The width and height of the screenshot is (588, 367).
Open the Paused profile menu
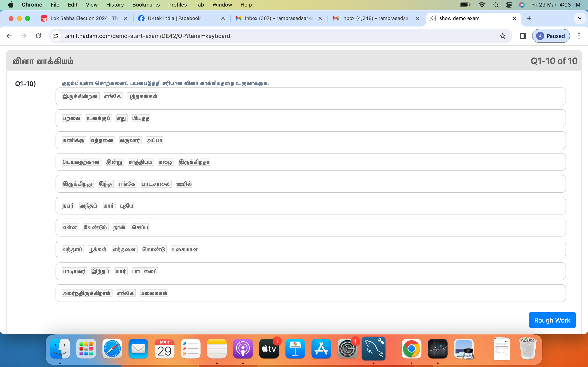coord(551,36)
